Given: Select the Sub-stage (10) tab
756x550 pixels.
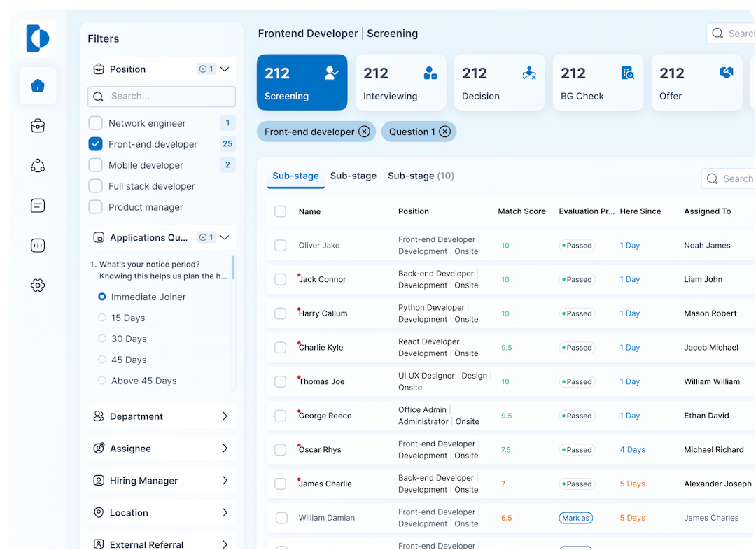Looking at the screenshot, I should [x=421, y=176].
